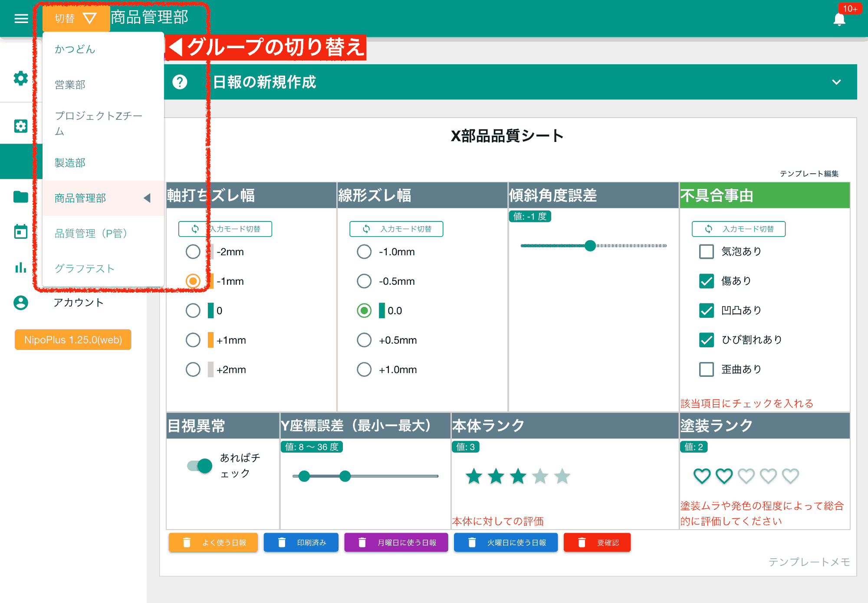
Task: Open the hamburger navigation menu
Action: 20,19
